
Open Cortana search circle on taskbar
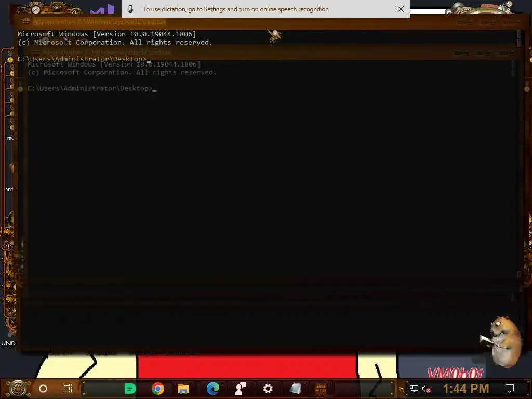tap(43, 389)
